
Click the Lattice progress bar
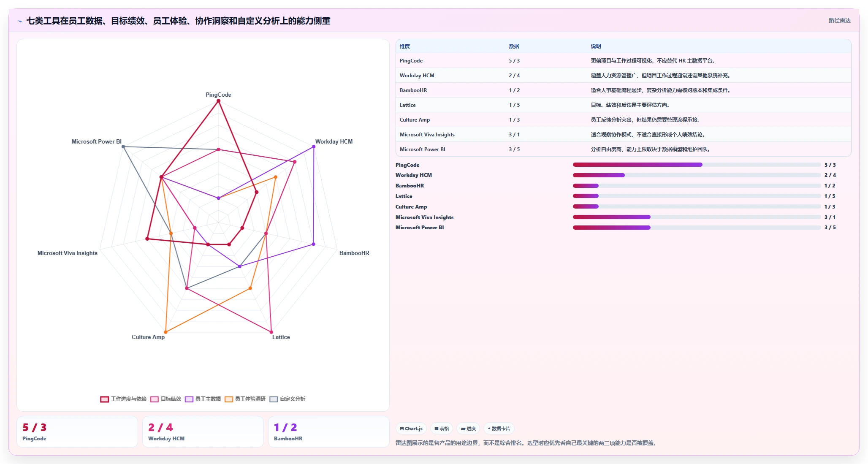697,196
